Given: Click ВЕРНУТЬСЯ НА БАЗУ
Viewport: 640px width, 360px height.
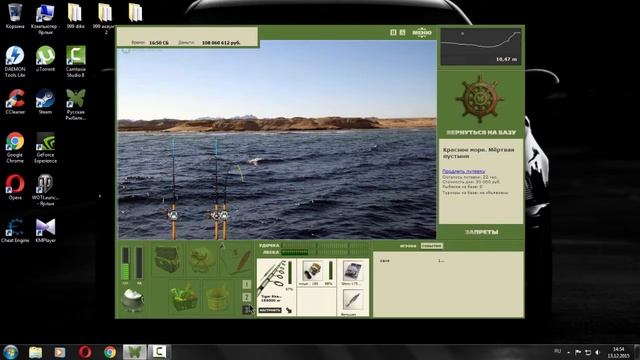Looking at the screenshot, I should click(481, 133).
